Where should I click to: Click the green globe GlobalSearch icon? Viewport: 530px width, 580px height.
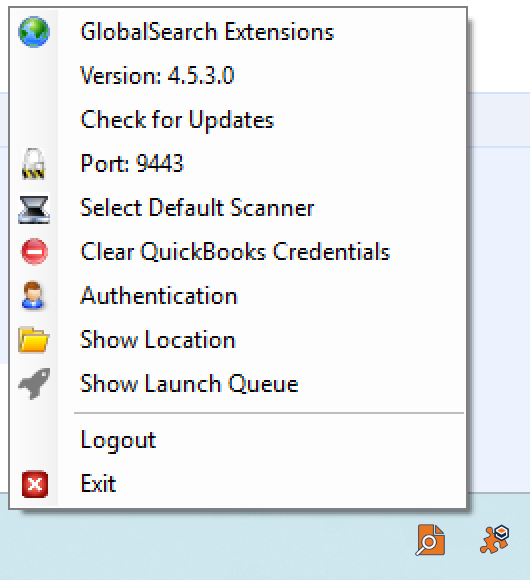[x=34, y=32]
